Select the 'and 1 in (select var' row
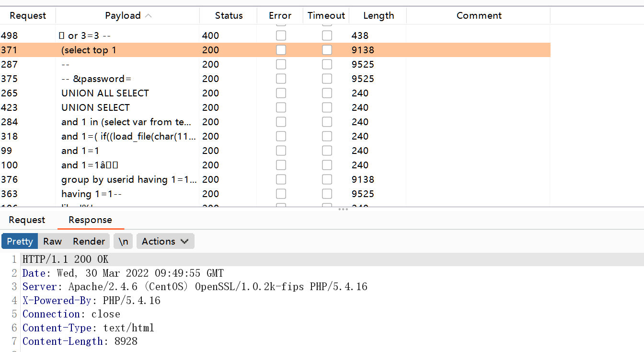Screen dimensions: 644x352 coord(275,122)
